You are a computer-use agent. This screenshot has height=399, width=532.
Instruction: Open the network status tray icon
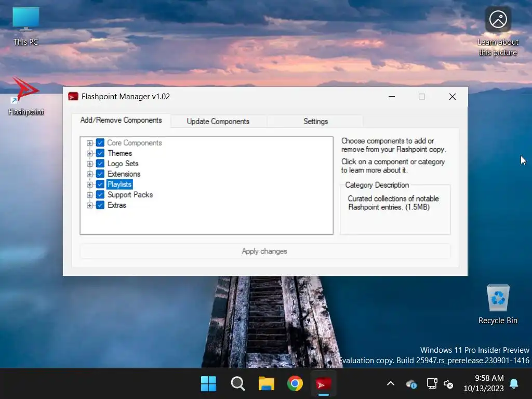click(x=432, y=384)
